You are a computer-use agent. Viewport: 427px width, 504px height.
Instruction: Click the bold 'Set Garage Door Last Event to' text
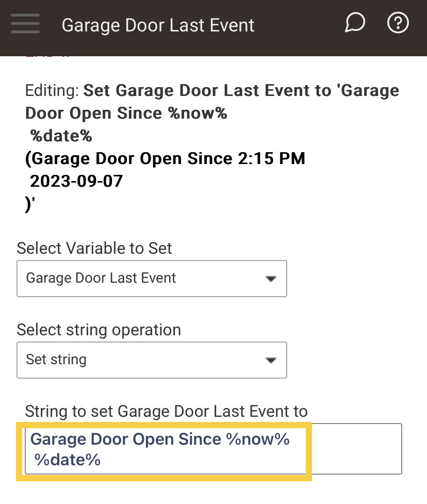[207, 90]
